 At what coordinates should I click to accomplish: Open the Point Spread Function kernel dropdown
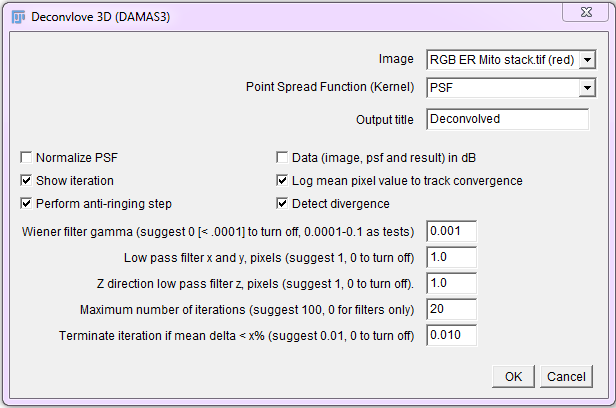click(587, 88)
